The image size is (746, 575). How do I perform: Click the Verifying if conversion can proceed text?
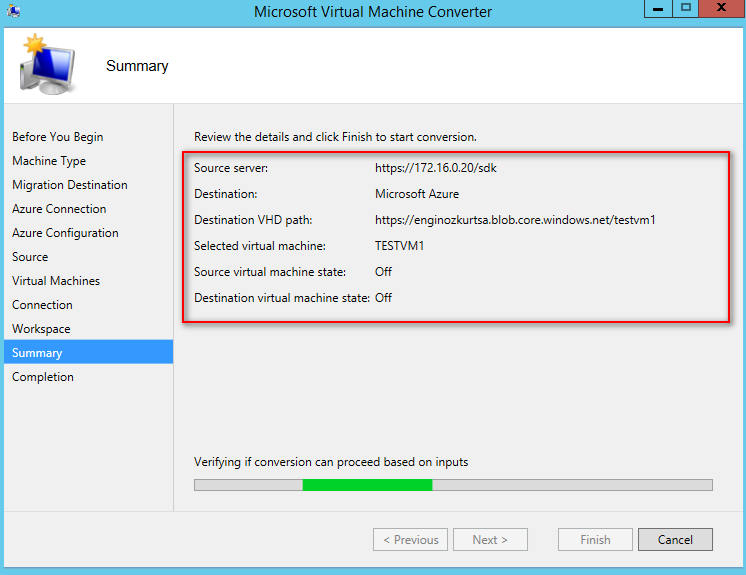pos(331,462)
